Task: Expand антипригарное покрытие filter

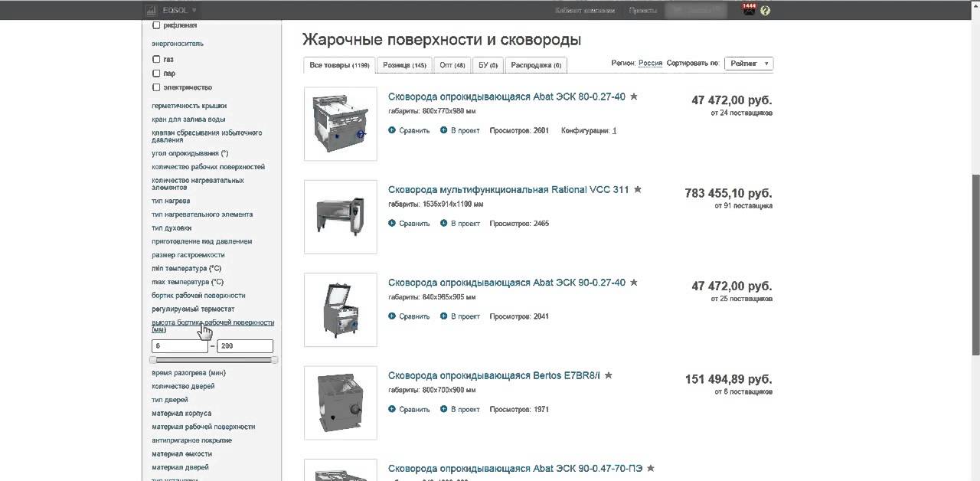Action: tap(191, 440)
